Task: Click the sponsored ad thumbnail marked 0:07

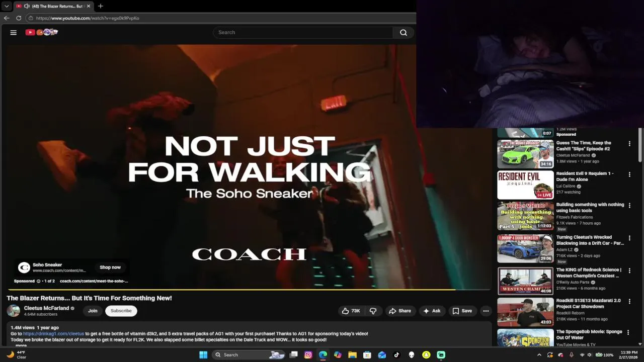Action: (525, 133)
